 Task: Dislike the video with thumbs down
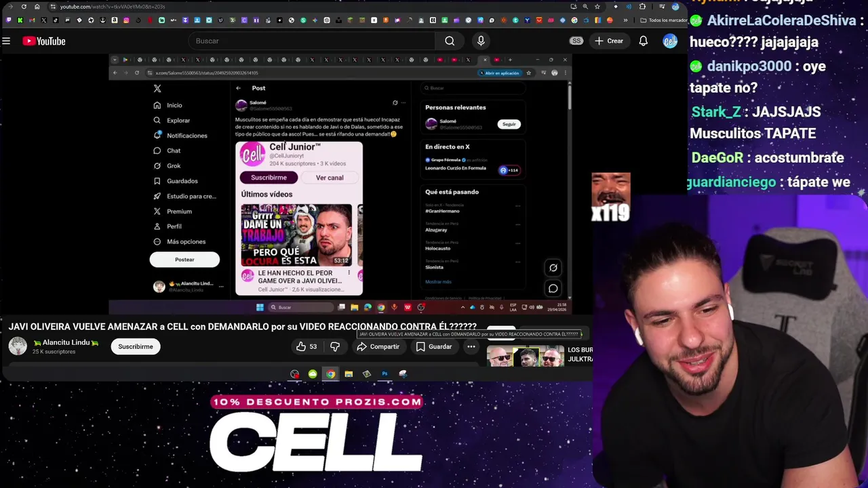click(x=335, y=346)
